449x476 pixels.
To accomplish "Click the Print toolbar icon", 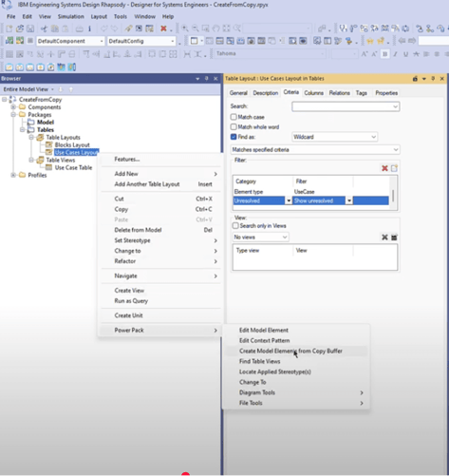I will [79, 29].
